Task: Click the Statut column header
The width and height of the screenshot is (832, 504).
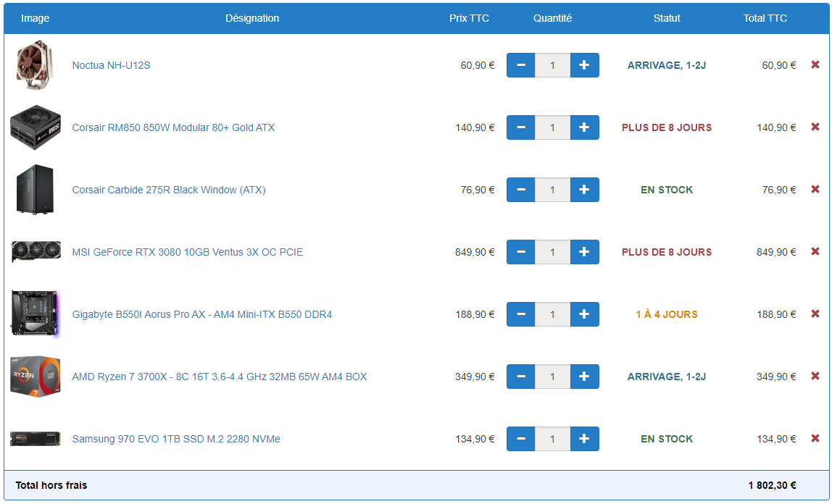Action: coord(667,18)
